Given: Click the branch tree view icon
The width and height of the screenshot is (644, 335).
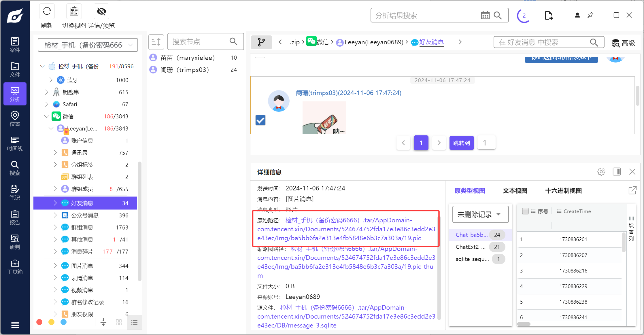Looking at the screenshot, I should (x=261, y=42).
